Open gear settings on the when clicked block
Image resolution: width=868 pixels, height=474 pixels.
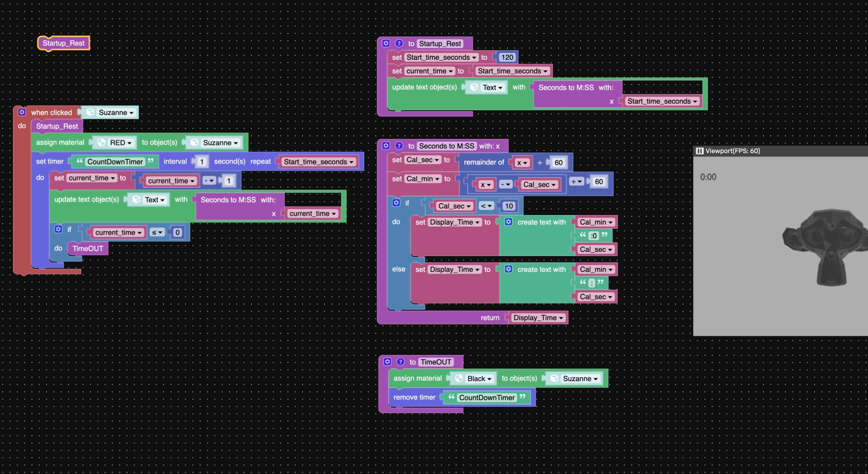pos(22,112)
